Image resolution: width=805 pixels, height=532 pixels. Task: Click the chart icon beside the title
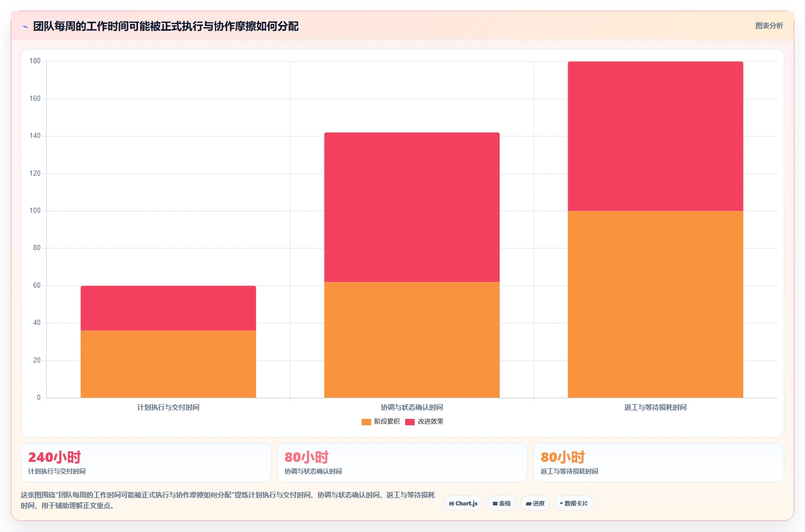click(x=25, y=27)
